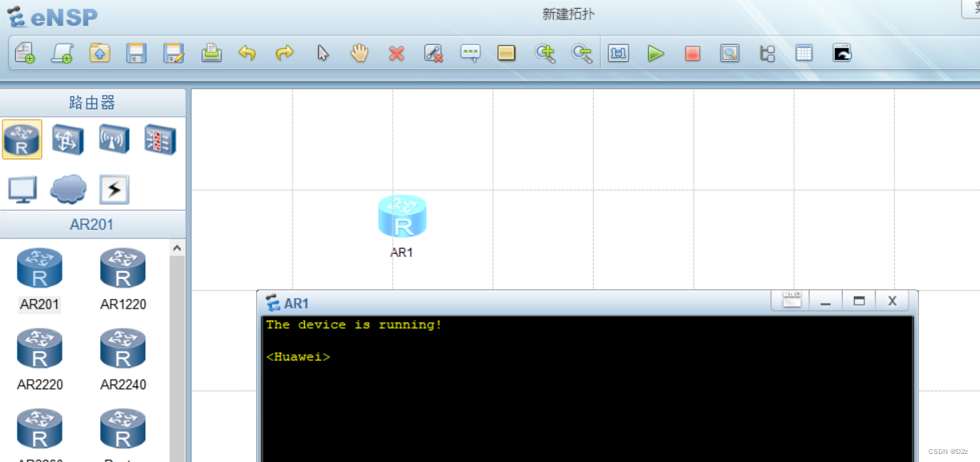980x462 pixels.
Task: Click the second new-file icon in the toolbar
Action: pos(62,54)
